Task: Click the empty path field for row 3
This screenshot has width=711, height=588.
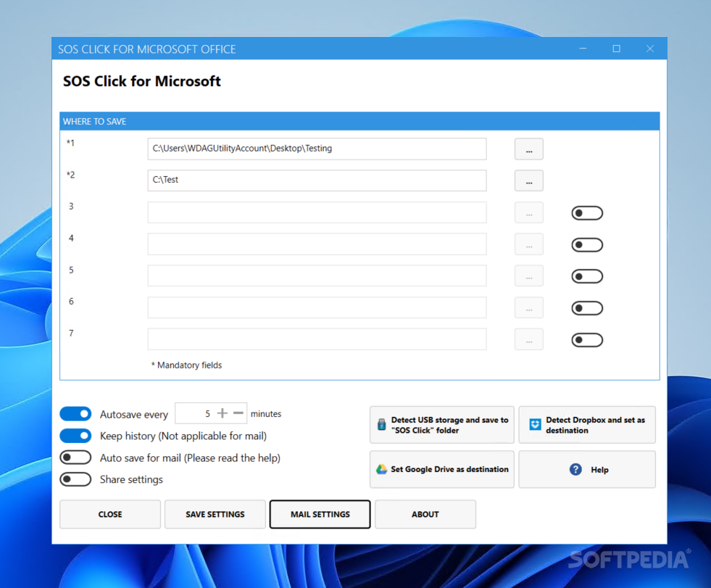Action: [317, 212]
